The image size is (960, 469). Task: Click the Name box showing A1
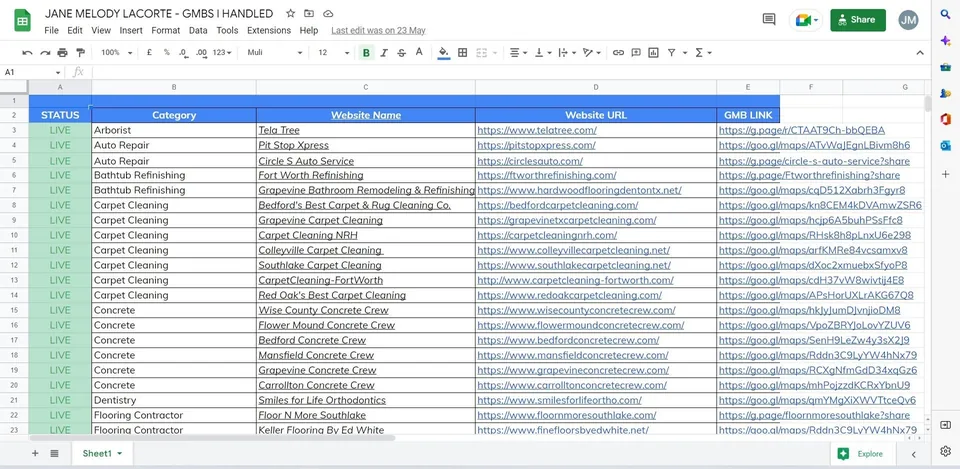[x=32, y=72]
